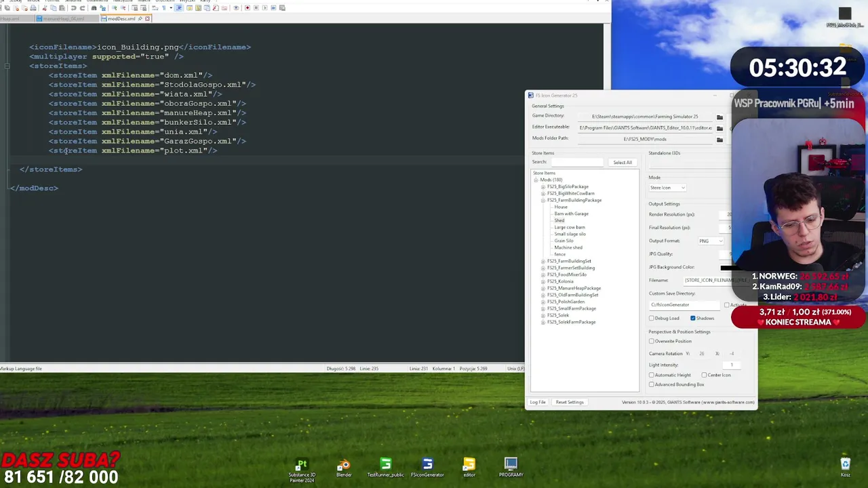Viewport: 868px width, 488px height.
Task: Open the Kosz recycle bin
Action: [x=845, y=467]
